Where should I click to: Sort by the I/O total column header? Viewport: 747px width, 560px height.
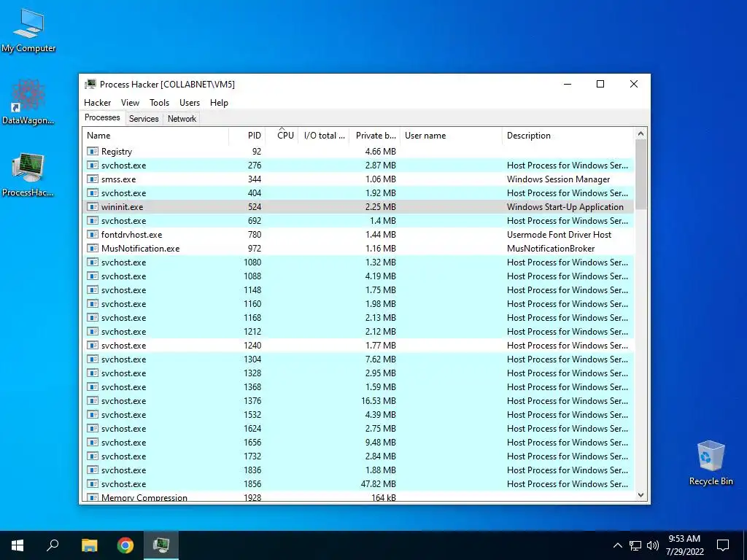pos(323,135)
